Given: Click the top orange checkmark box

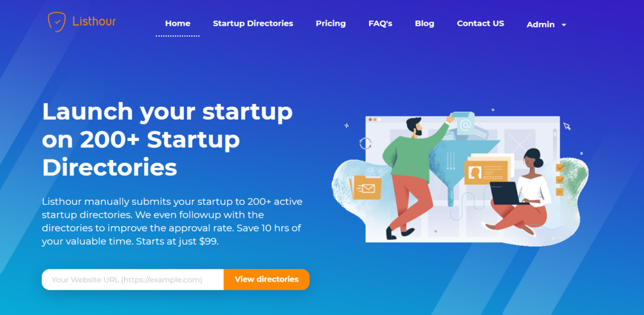Looking at the screenshot, I should (560, 167).
